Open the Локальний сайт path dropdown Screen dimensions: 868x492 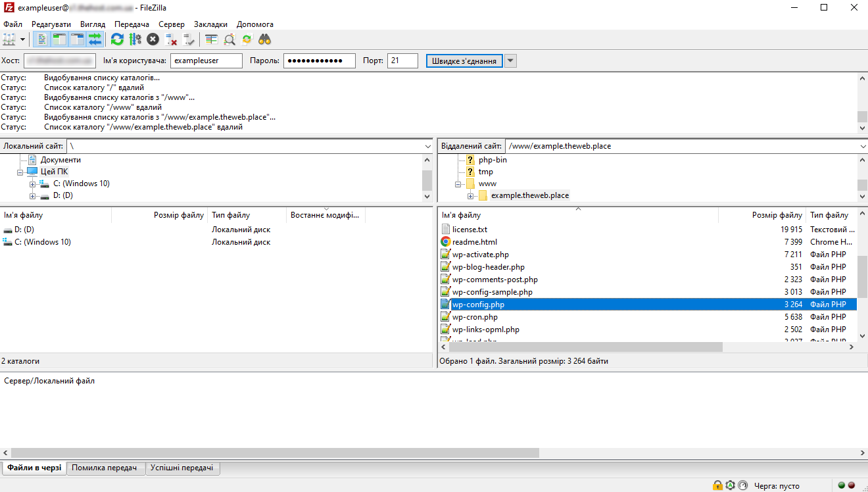(429, 146)
